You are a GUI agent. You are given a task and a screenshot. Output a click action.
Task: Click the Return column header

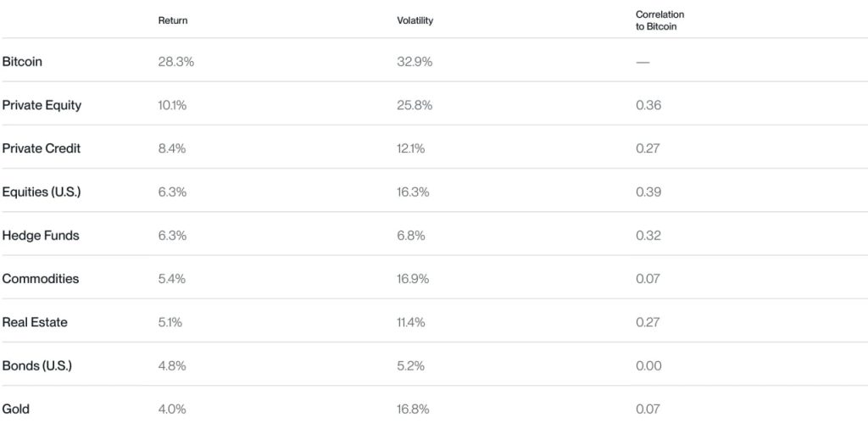coord(173,20)
